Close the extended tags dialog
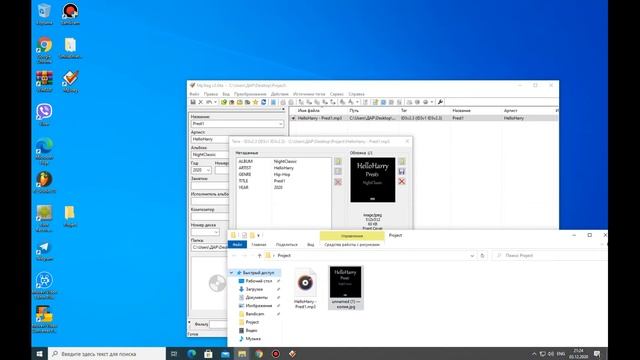Image resolution: width=640 pixels, height=360 pixels. point(407,141)
